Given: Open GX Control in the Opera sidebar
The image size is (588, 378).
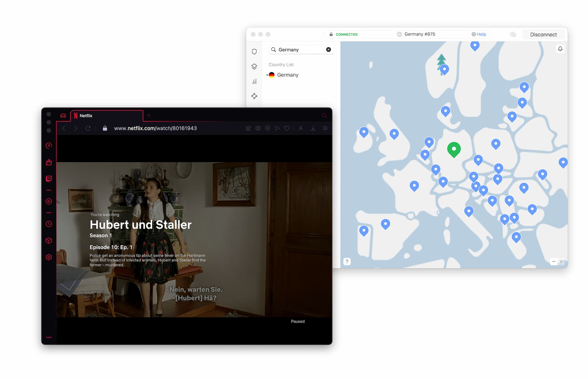Looking at the screenshot, I should pos(49,146).
